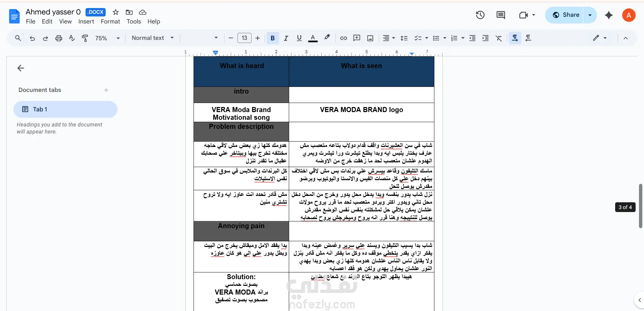644x311 pixels.
Task: Click the vertical scrollbar thumb
Action: 641,206
